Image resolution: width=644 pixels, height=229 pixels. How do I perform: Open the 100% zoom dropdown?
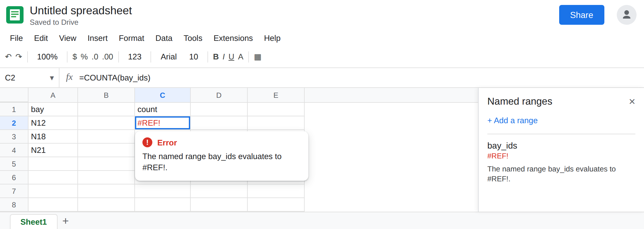[47, 57]
